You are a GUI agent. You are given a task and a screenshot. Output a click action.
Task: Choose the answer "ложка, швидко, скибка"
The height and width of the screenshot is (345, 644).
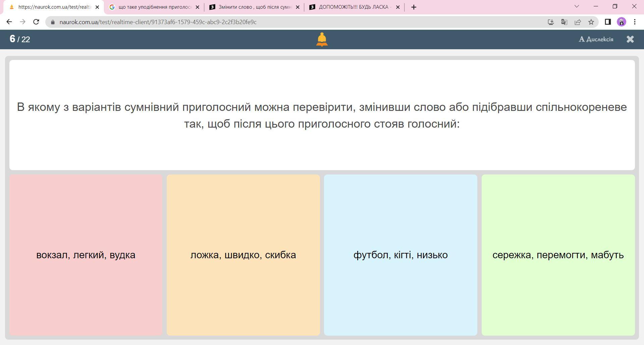(x=243, y=255)
